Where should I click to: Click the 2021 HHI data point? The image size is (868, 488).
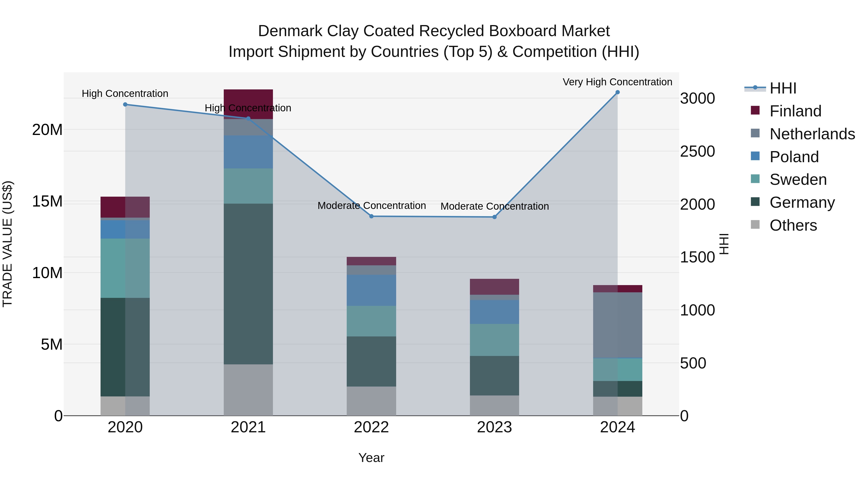(x=248, y=119)
